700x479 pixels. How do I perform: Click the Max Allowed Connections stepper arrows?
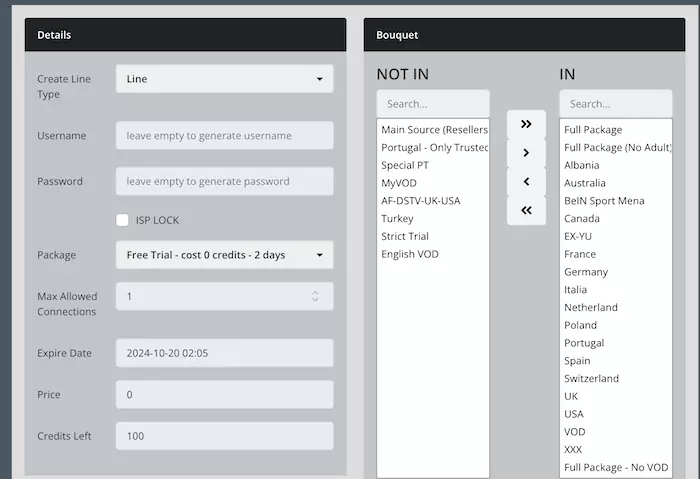click(x=315, y=296)
